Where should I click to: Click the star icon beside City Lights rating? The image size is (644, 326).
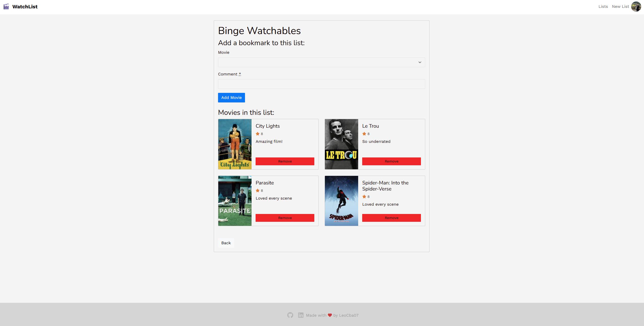257,134
